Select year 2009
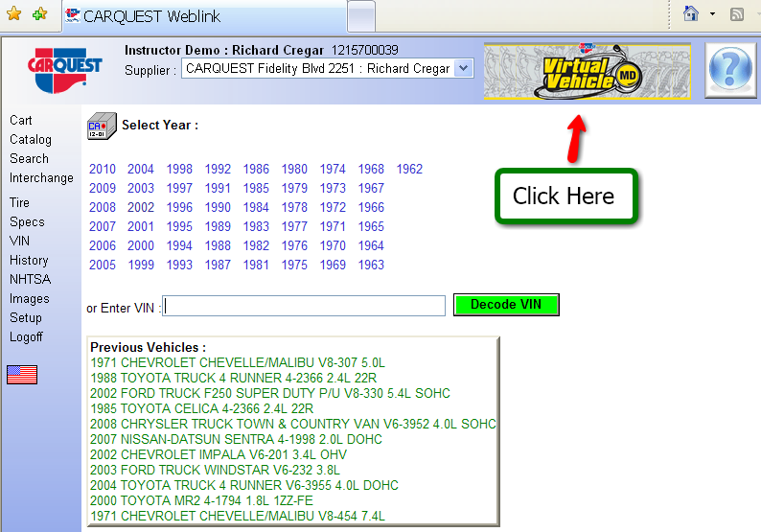Image resolution: width=761 pixels, height=532 pixels. [x=103, y=188]
